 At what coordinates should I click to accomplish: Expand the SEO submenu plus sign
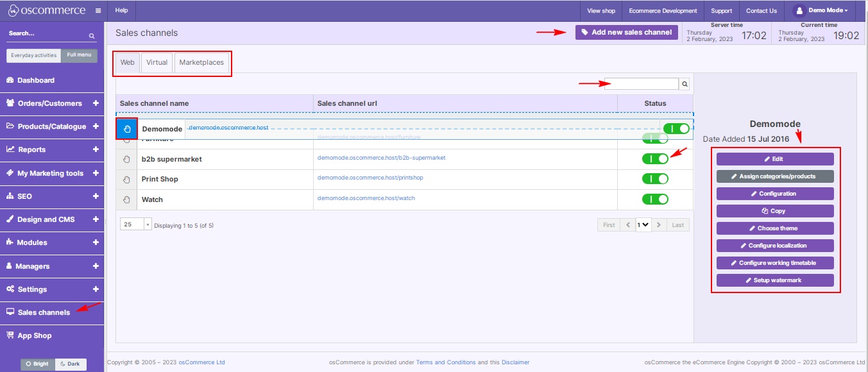pyautogui.click(x=96, y=196)
